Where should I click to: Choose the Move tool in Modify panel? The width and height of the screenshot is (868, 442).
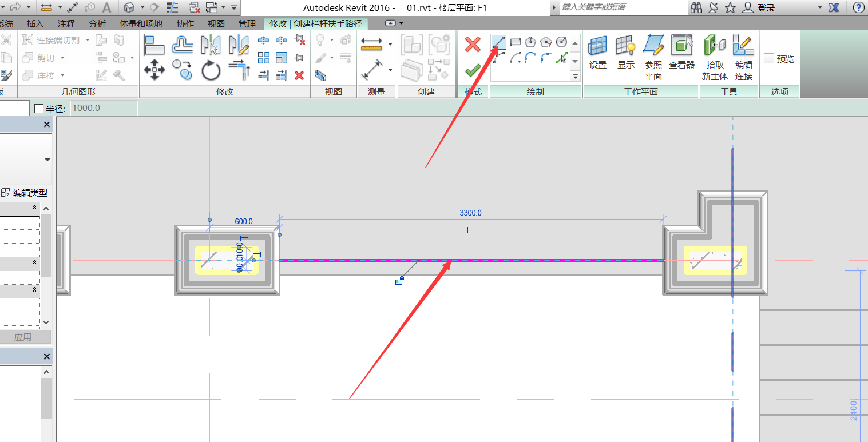pos(154,70)
